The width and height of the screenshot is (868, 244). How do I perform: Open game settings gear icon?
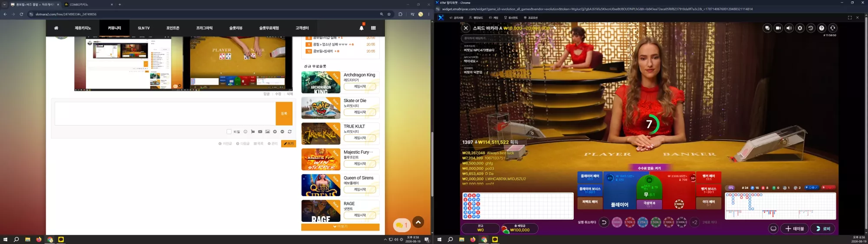800,28
